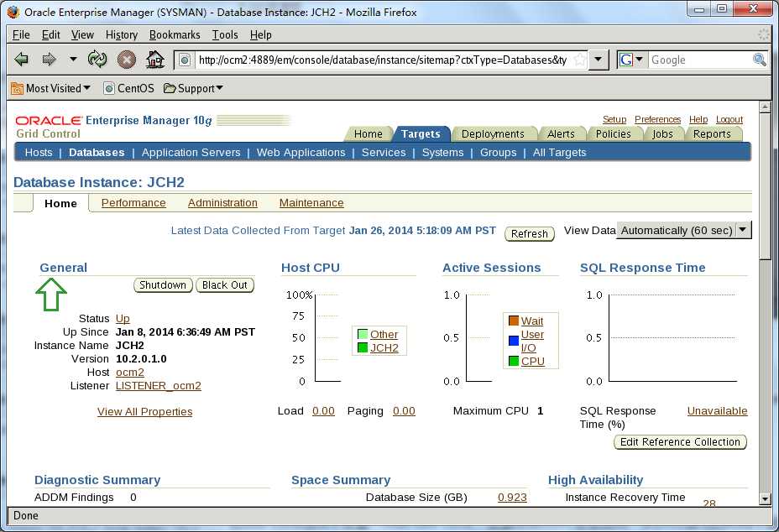This screenshot has height=532, width=779.
Task: Click the Logout link
Action: coord(729,119)
